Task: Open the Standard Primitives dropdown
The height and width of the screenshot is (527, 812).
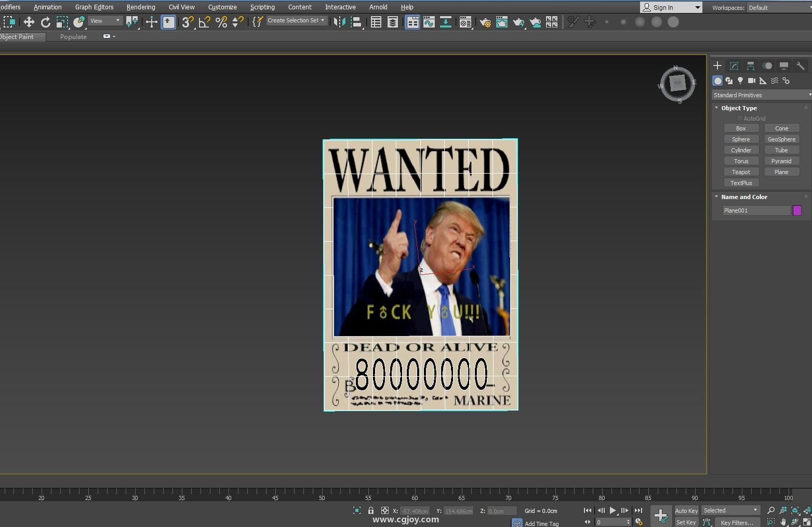Action: (x=761, y=95)
